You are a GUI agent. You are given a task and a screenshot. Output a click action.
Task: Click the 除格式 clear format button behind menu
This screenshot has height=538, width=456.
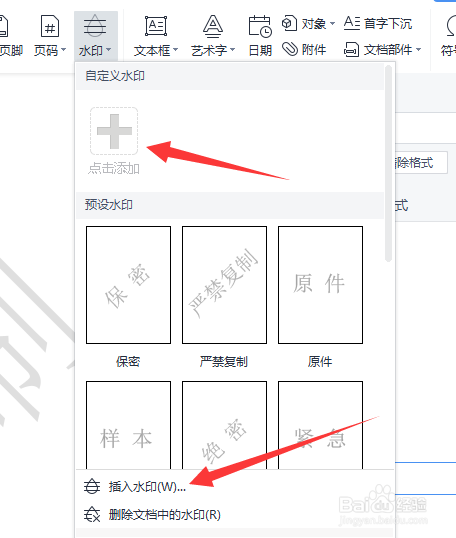421,162
